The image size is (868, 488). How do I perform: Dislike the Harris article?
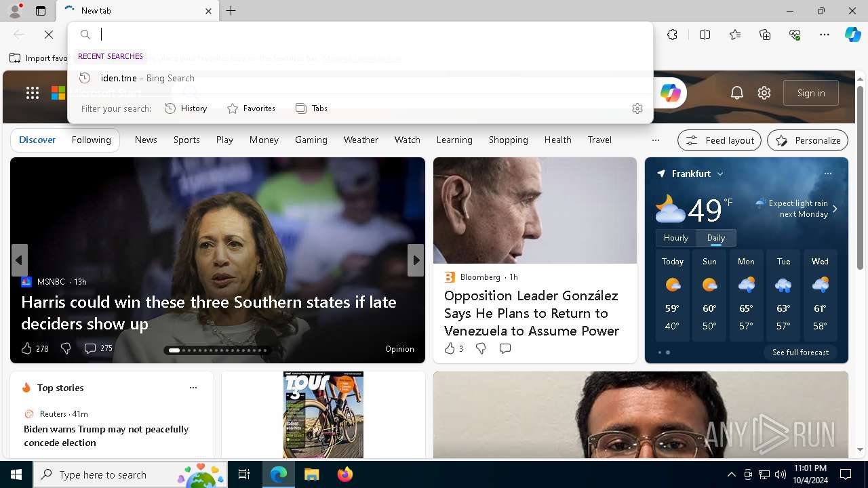coord(66,348)
